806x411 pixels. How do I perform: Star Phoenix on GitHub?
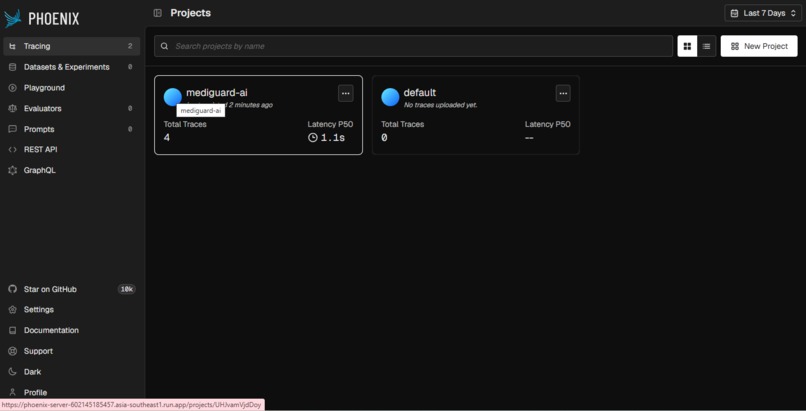pyautogui.click(x=71, y=289)
